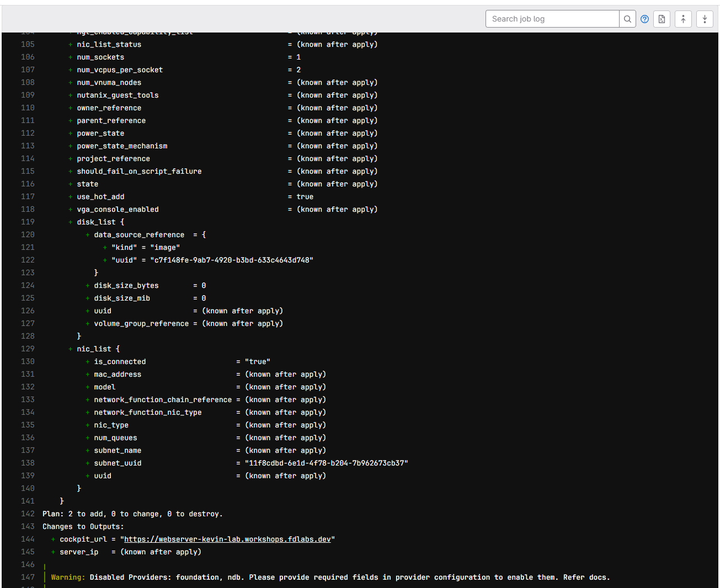Click the "should_fail_on_script_failure" attribute
720x588 pixels.
(139, 172)
